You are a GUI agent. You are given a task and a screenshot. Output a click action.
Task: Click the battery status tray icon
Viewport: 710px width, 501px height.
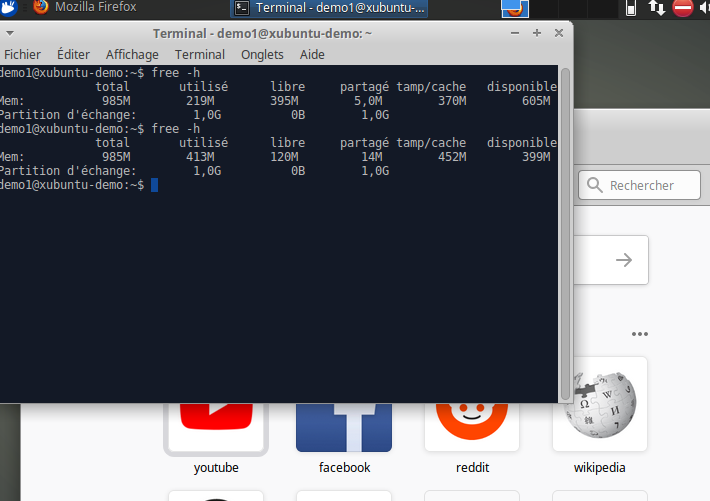click(x=632, y=8)
